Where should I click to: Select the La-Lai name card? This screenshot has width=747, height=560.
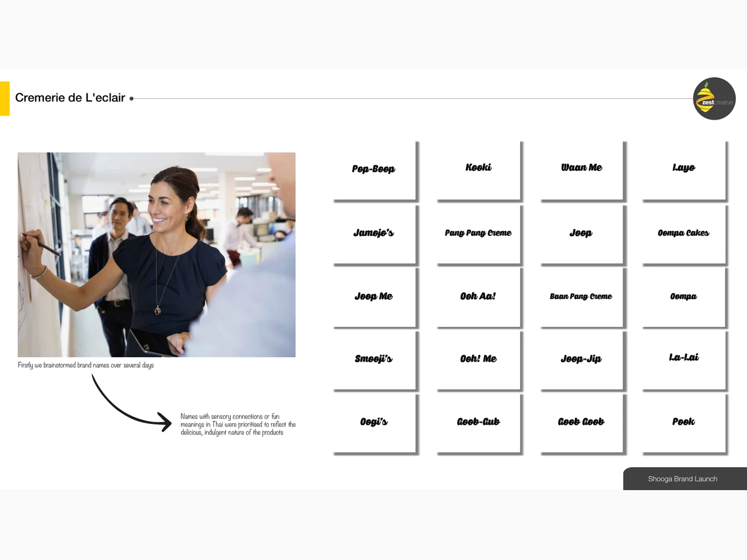(685, 361)
